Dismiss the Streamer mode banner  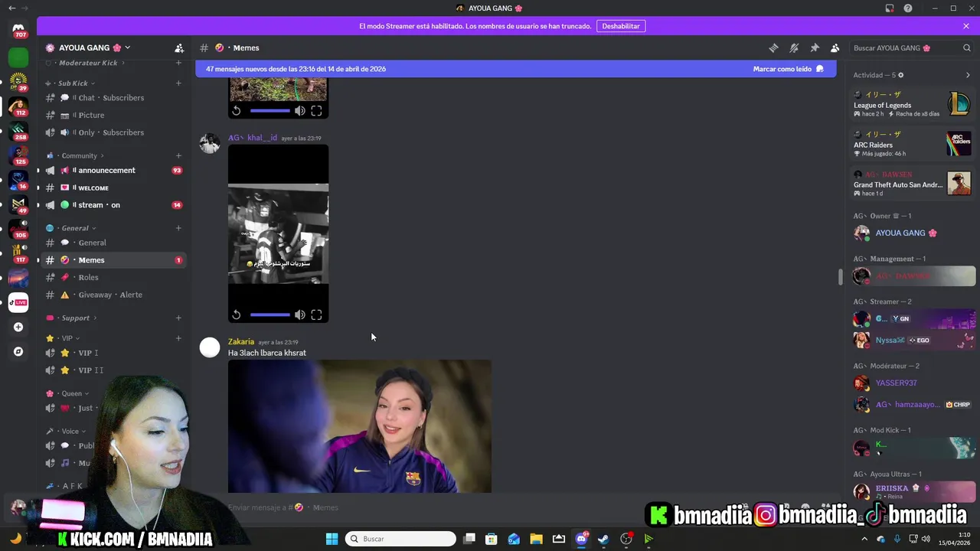click(966, 26)
